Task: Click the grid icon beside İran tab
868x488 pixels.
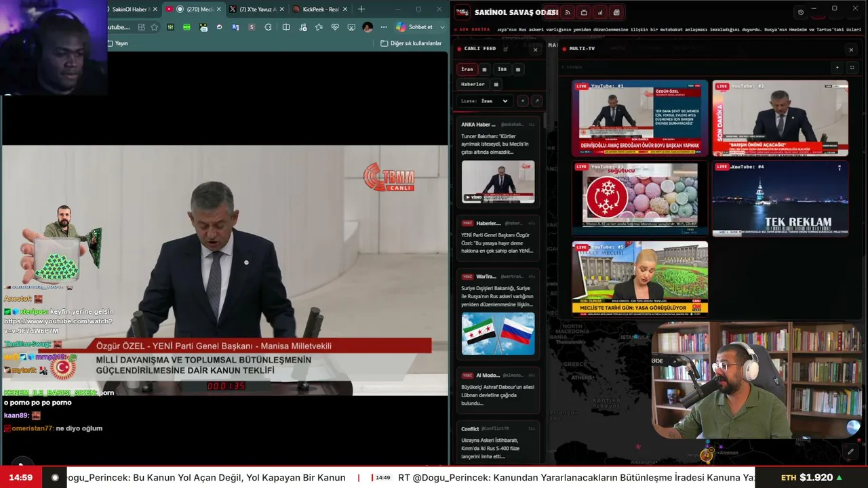Action: [x=484, y=69]
